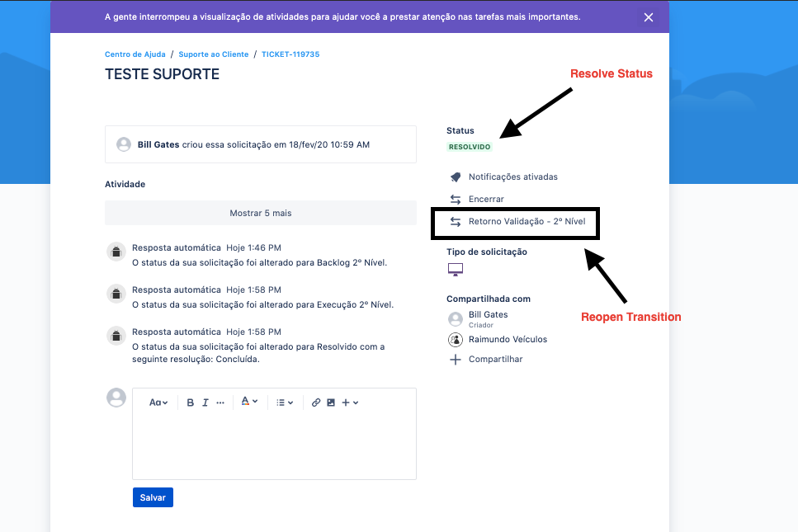The height and width of the screenshot is (532, 798).
Task: Click the Resolvido com a seguinte resolução message
Action: 258,353
